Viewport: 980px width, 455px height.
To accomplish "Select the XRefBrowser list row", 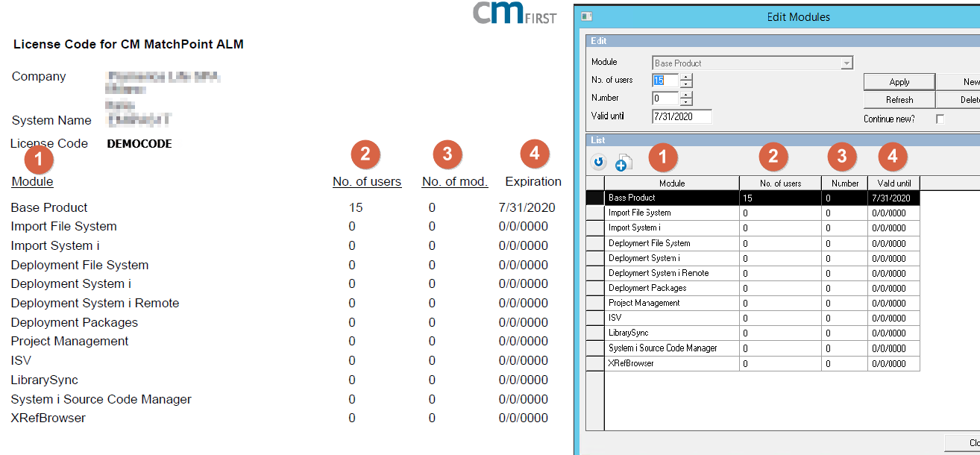I will click(x=753, y=363).
